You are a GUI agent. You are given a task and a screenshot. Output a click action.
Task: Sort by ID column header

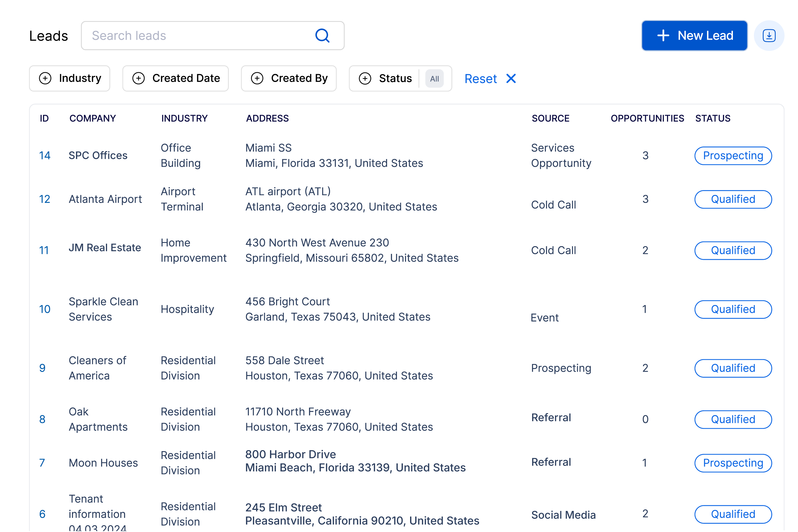(x=44, y=118)
